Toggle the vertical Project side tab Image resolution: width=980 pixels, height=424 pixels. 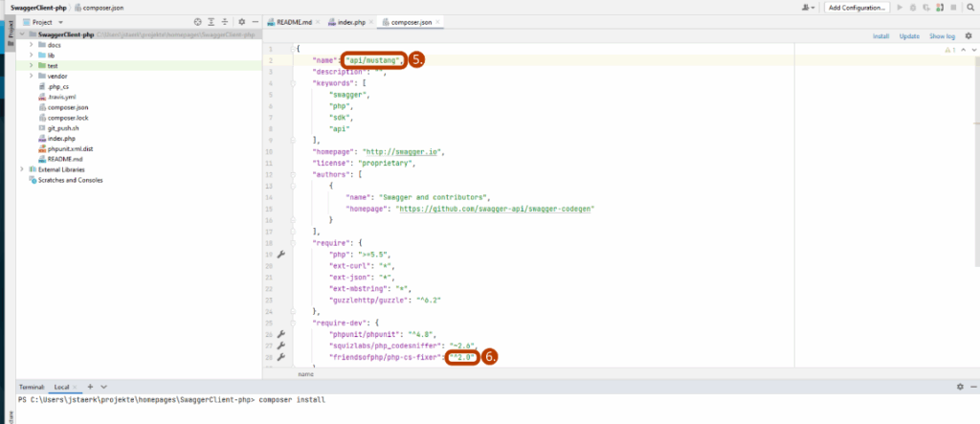click(x=10, y=34)
